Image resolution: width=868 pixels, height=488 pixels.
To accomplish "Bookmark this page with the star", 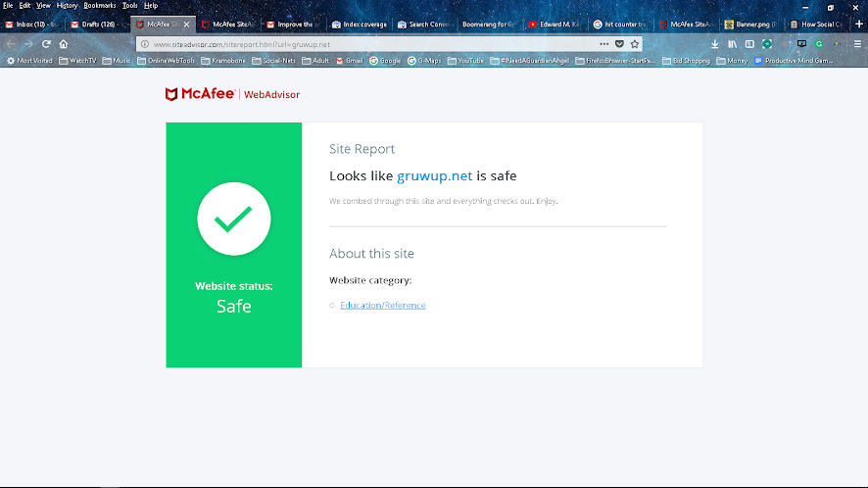I will pos(635,44).
